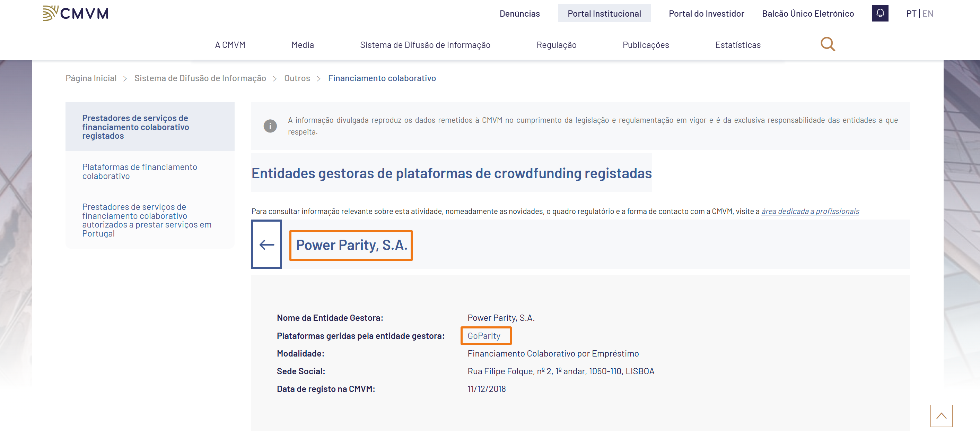Click the Plataformas geridas pela entidade gestora label
The height and width of the screenshot is (437, 980).
(x=361, y=336)
